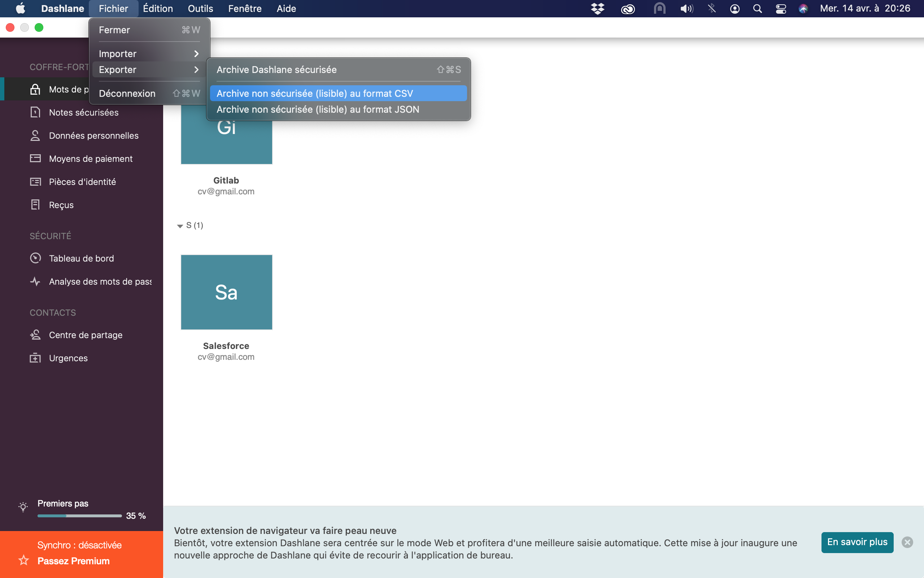The image size is (924, 578).
Task: Click the Reçus receipt icon
Action: pyautogui.click(x=35, y=204)
